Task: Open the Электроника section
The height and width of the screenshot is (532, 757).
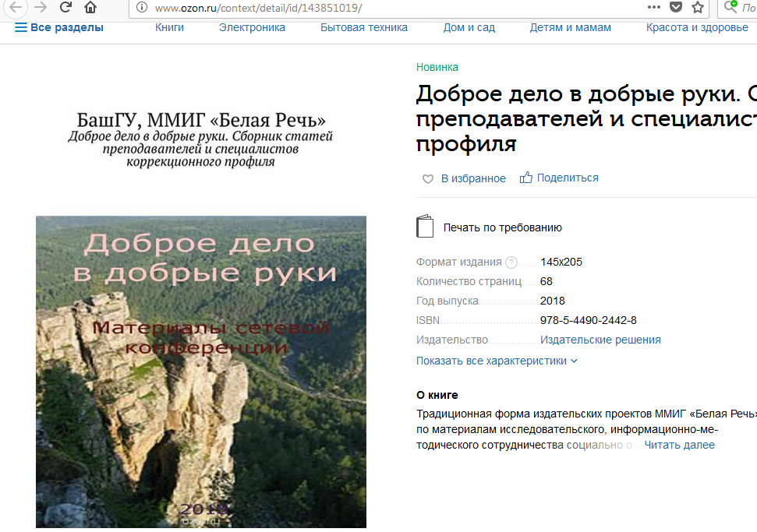Action: tap(252, 28)
